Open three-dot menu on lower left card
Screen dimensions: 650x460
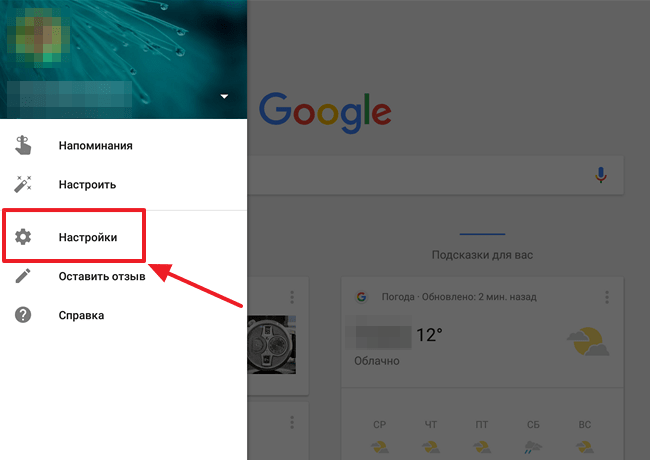[x=292, y=422]
